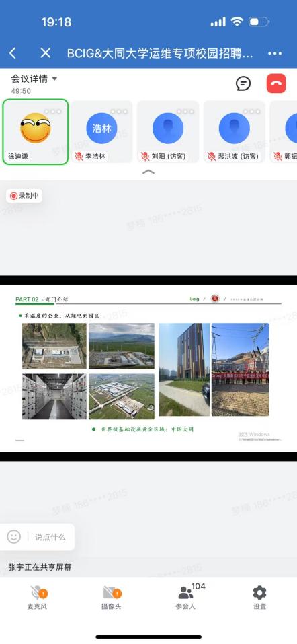Open three-dot options on 李浩林 tile
The image size is (297, 644).
pos(120,111)
